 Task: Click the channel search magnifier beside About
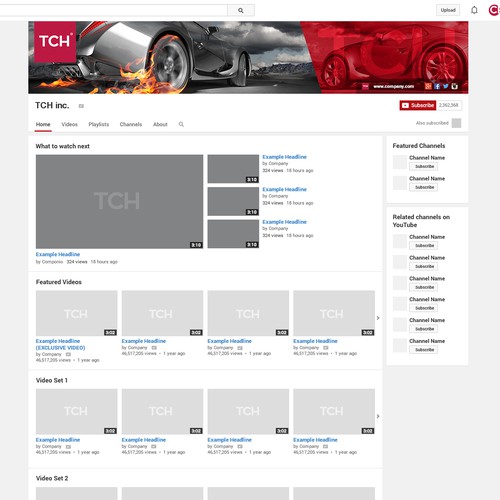pos(181,124)
